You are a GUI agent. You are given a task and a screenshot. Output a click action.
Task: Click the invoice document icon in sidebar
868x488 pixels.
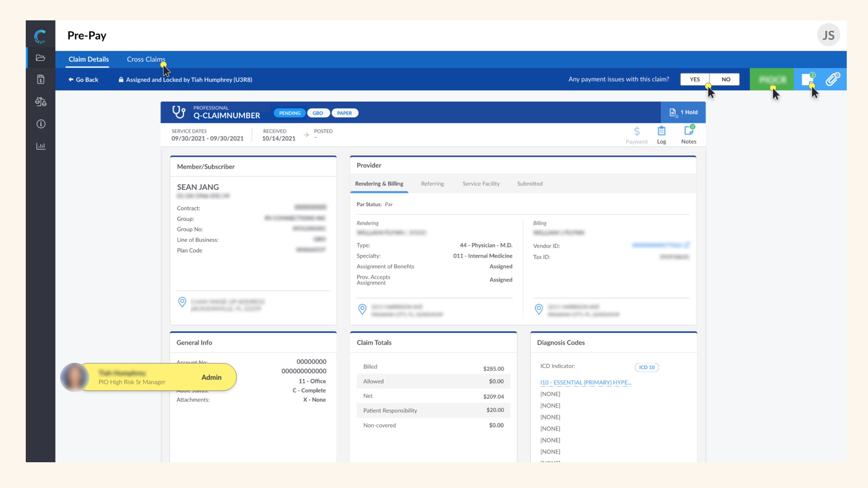40,80
